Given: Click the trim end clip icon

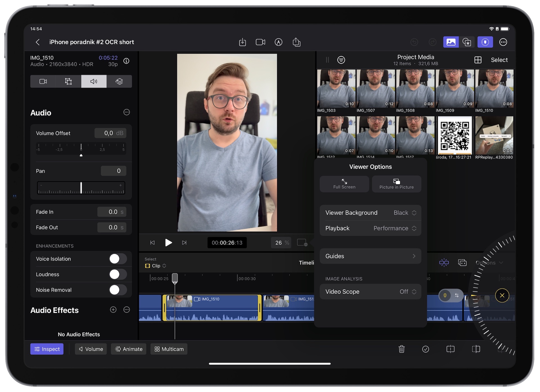Looking at the screenshot, I should click(x=476, y=349).
